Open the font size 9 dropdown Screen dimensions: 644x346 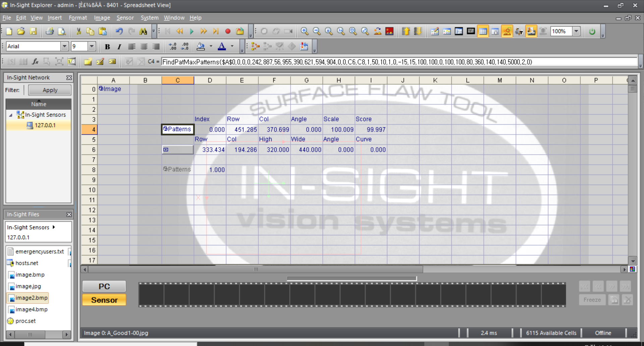pyautogui.click(x=92, y=46)
